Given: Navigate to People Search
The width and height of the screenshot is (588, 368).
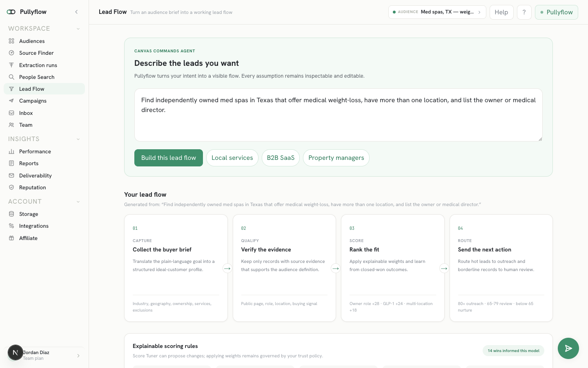Looking at the screenshot, I should pos(44,77).
